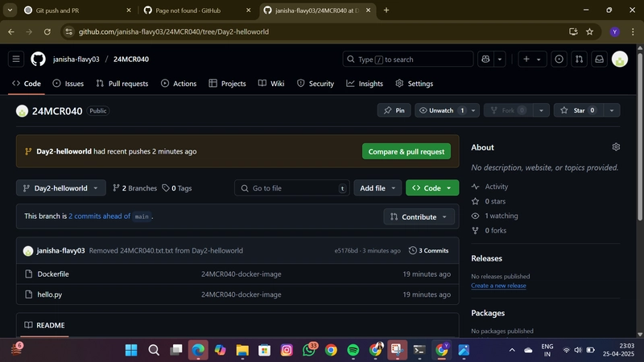Screen dimensions: 644x362
Task: Open janisha-flavy03 owner breadcrumb link
Action: click(x=76, y=59)
